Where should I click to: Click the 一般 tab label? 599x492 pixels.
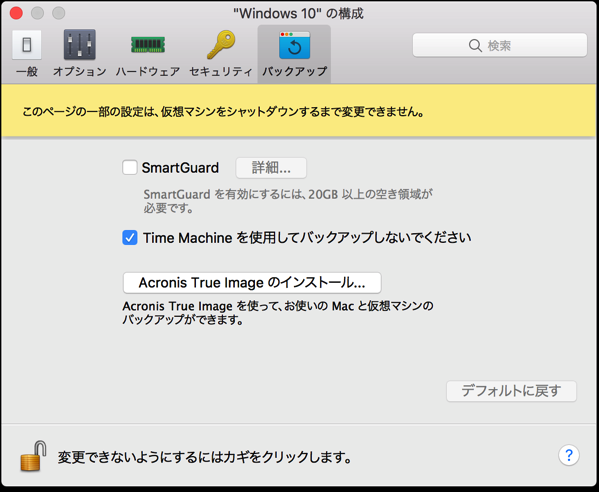pyautogui.click(x=27, y=71)
